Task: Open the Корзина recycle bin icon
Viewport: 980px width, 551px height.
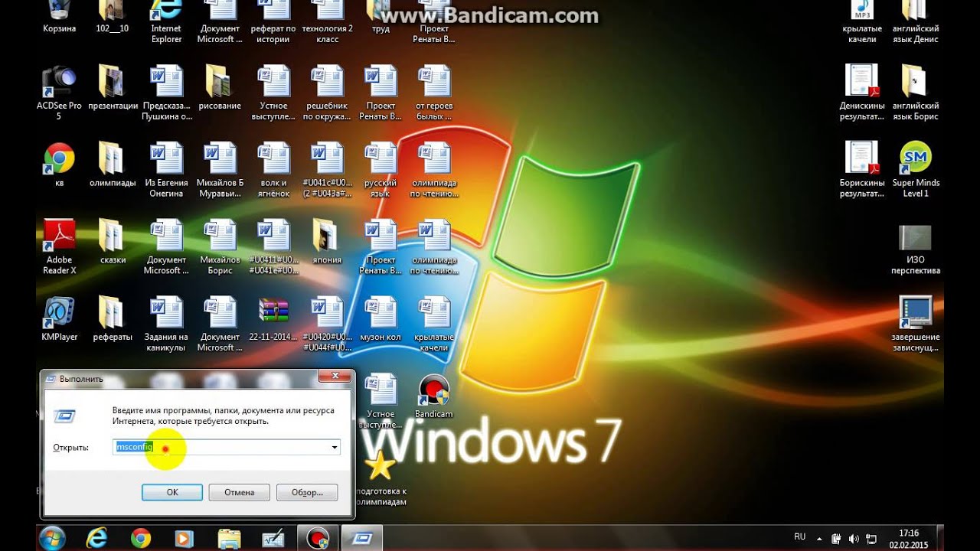Action: point(60,18)
